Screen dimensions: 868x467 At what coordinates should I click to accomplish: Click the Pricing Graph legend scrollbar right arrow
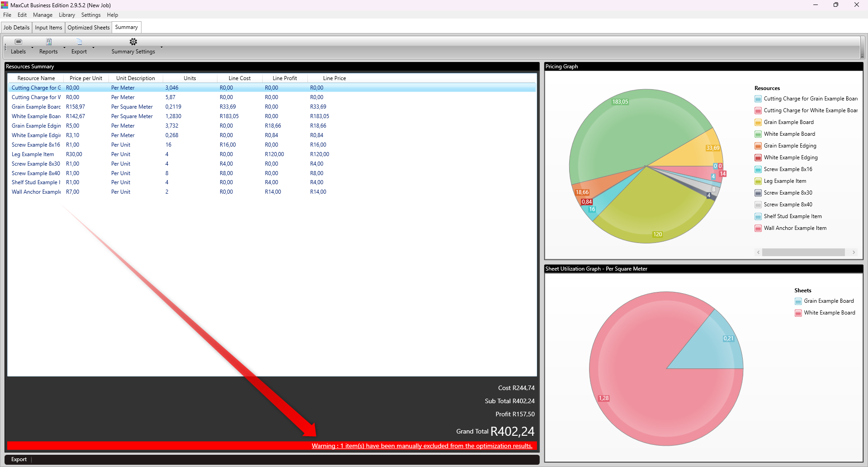[x=854, y=253]
